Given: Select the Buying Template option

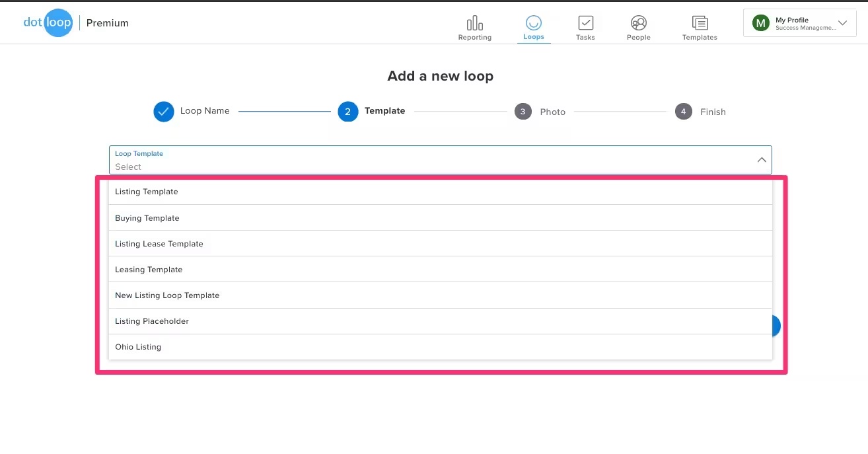Looking at the screenshot, I should coord(147,218).
